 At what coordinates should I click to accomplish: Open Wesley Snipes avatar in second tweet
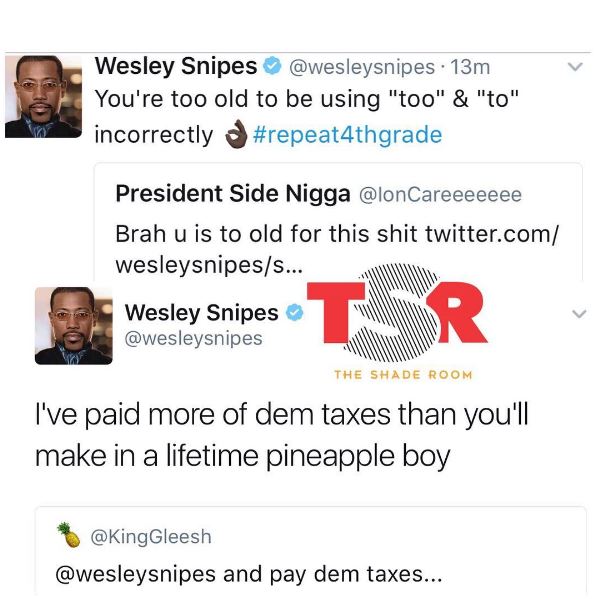point(74,326)
